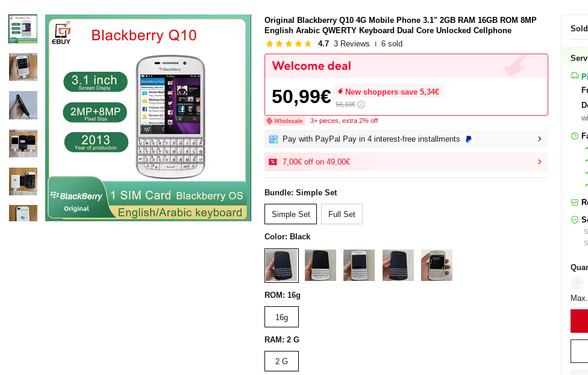Click the green security shield icon
The height and width of the screenshot is (375, 588).
pos(575,219)
